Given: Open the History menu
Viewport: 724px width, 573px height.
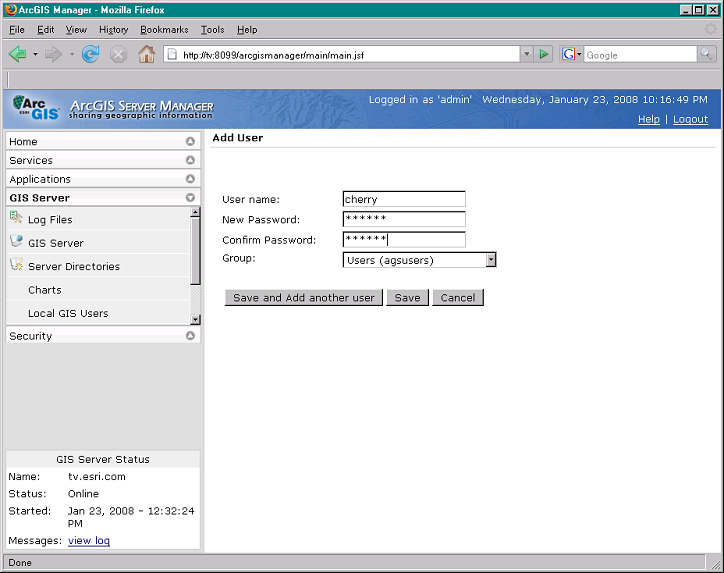Looking at the screenshot, I should click(114, 30).
